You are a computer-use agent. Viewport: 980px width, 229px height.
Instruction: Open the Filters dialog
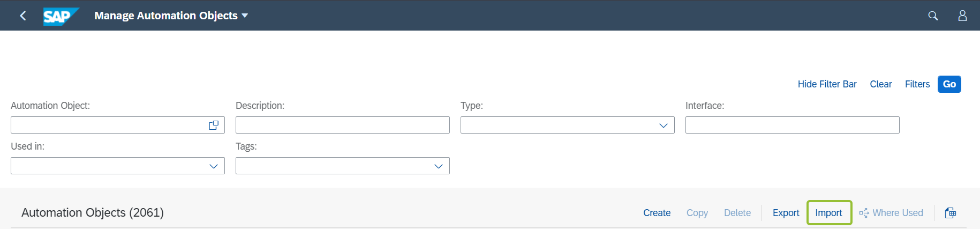tap(917, 84)
